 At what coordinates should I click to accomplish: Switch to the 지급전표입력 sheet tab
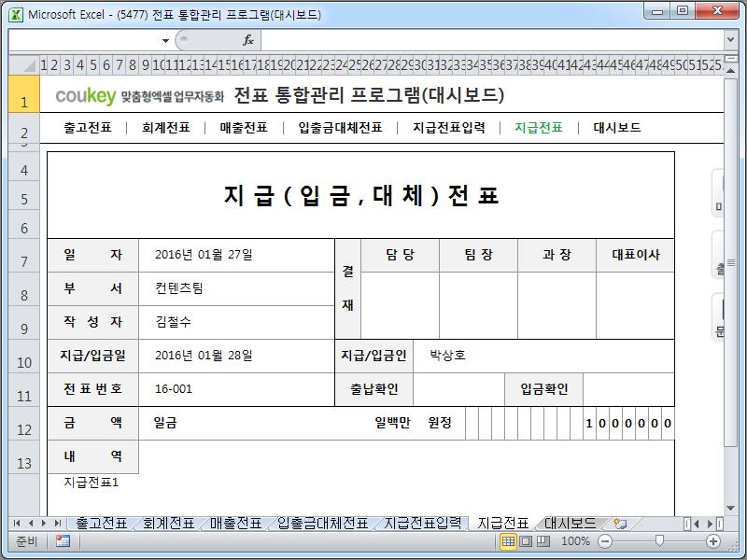(423, 524)
